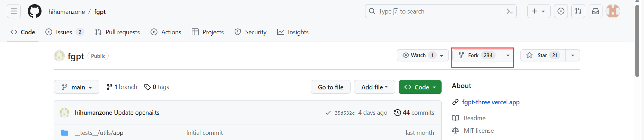Open the pull requests header icon
This screenshot has width=644, height=140.
point(578,11)
